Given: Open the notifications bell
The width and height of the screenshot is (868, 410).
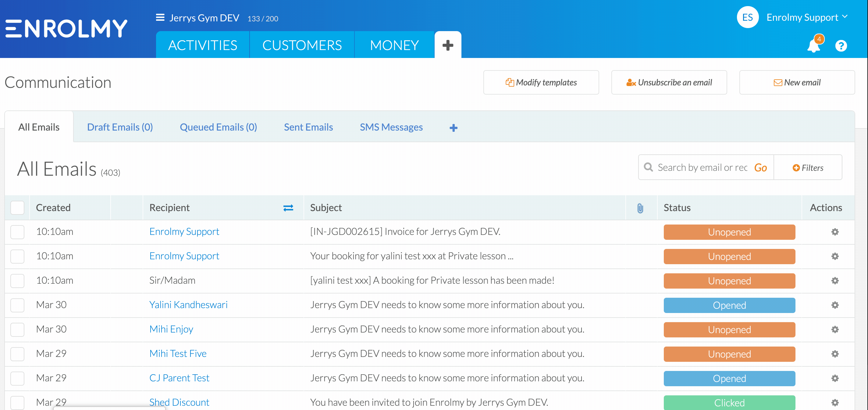Looking at the screenshot, I should pyautogui.click(x=814, y=45).
